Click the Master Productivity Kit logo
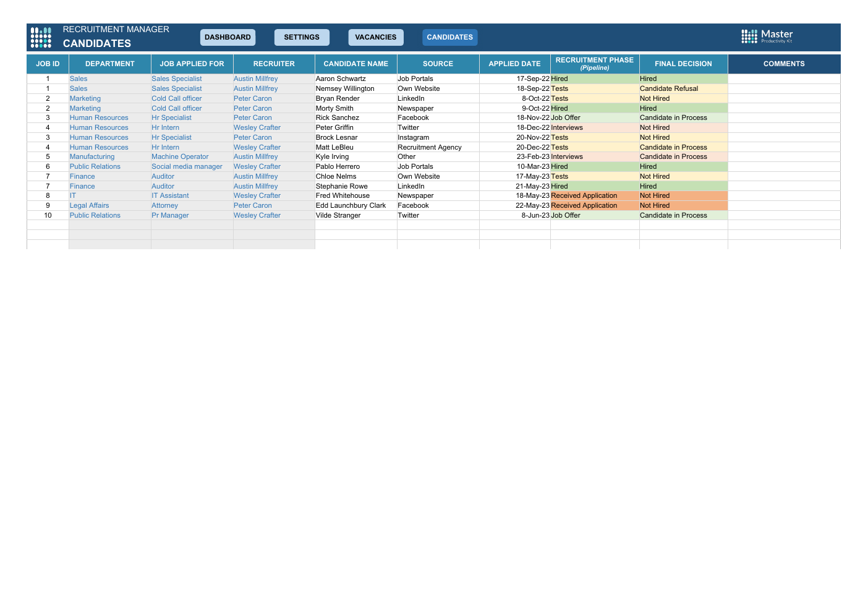The height and width of the screenshot is (614, 868). [767, 36]
